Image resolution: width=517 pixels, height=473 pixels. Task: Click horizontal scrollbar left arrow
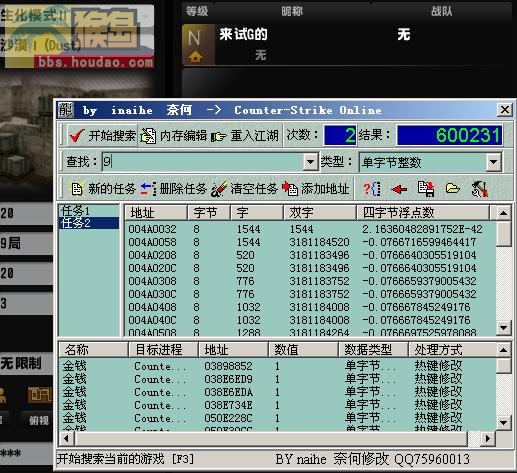coord(66,438)
